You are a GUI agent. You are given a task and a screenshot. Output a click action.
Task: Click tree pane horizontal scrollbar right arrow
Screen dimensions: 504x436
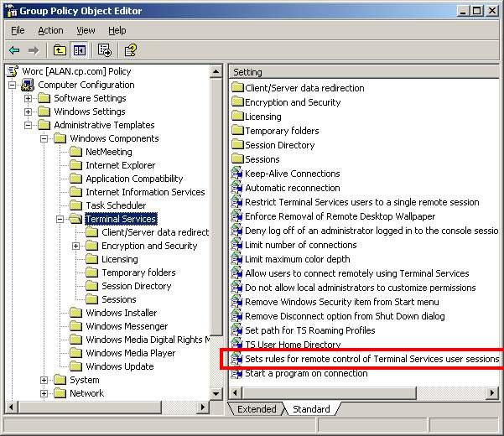[202, 407]
